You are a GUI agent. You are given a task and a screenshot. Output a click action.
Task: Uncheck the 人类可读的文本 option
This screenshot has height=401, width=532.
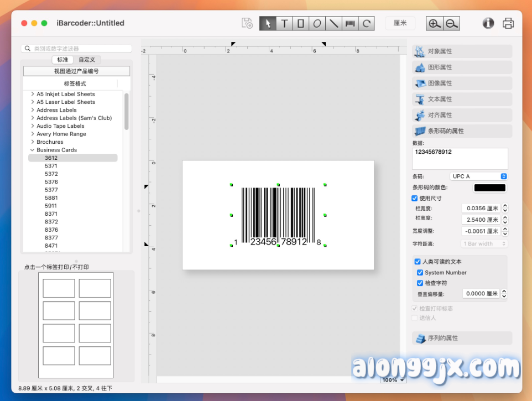coord(418,262)
